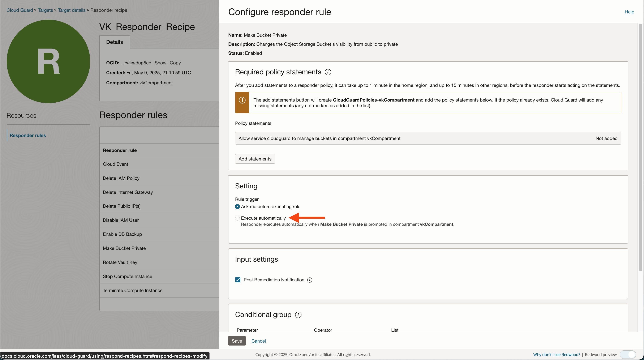
Task: Open the Required policy statements info icon
Action: click(328, 72)
